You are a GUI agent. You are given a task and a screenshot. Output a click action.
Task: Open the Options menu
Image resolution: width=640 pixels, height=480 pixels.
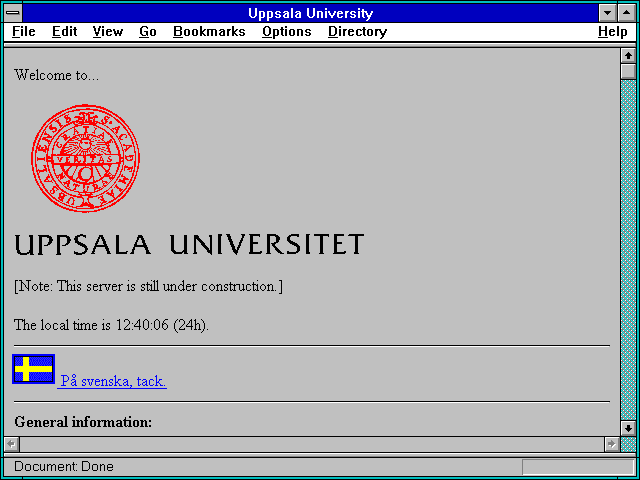(x=287, y=32)
